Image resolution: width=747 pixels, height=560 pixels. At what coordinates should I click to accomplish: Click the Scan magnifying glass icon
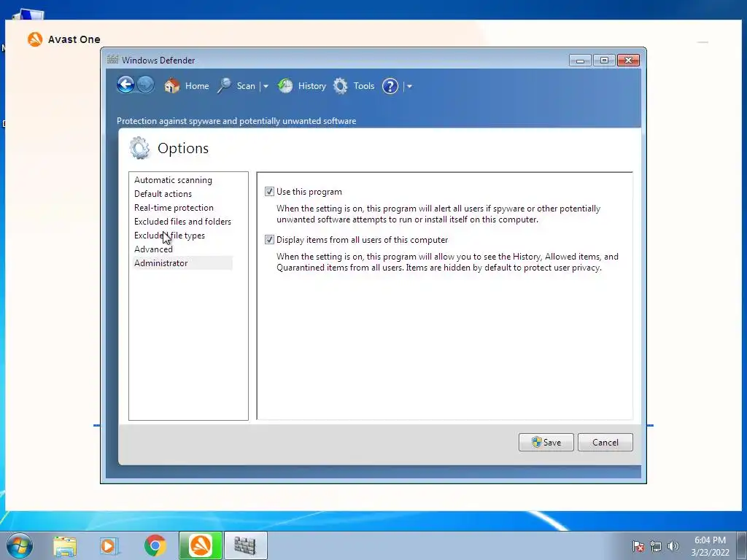click(x=224, y=86)
